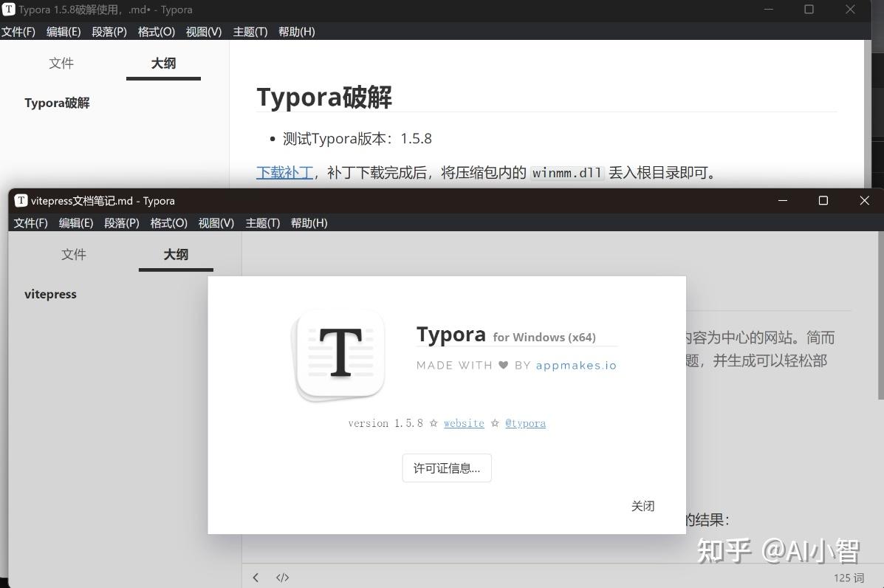The width and height of the screenshot is (884, 588).
Task: Switch to the 大纲 sidebar tab
Action: (175, 254)
